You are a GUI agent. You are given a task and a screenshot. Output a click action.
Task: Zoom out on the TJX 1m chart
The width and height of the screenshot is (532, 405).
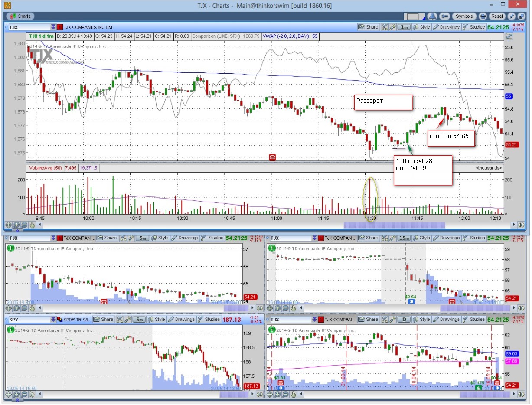click(x=24, y=225)
